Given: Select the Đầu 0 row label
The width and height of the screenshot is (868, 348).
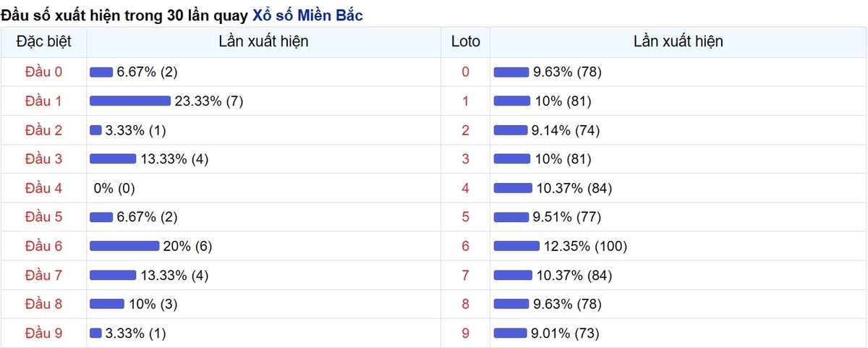Looking at the screenshot, I should point(43,72).
